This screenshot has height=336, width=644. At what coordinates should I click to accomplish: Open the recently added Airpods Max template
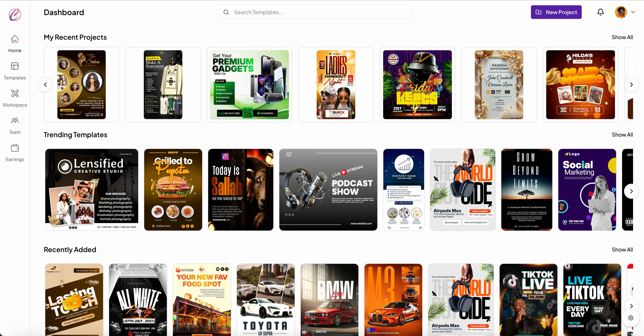pyautogui.click(x=461, y=300)
